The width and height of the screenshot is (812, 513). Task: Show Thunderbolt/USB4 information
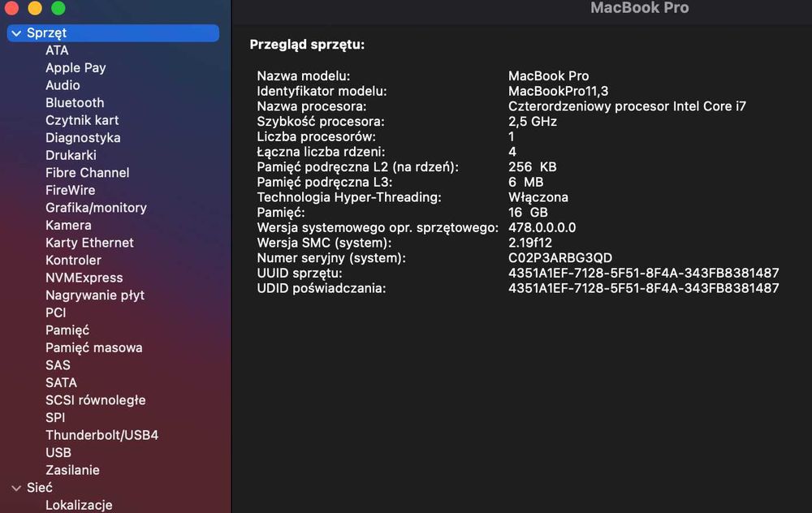click(x=102, y=435)
